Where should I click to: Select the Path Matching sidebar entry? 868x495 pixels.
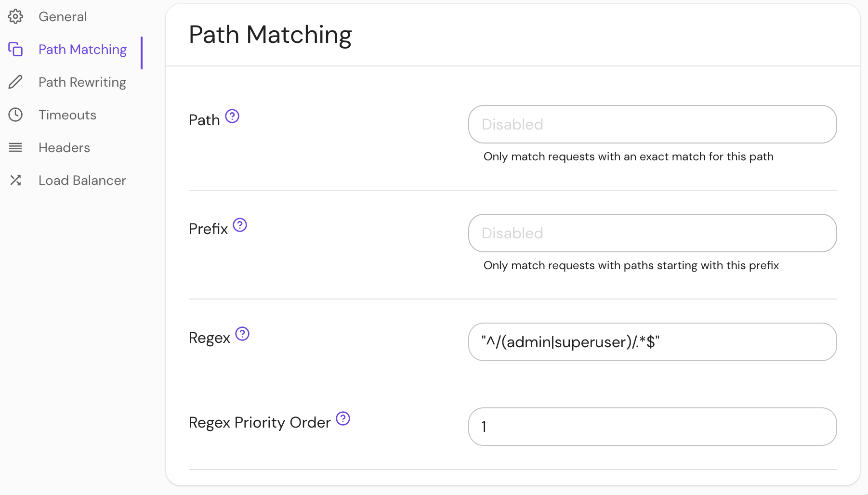[82, 49]
